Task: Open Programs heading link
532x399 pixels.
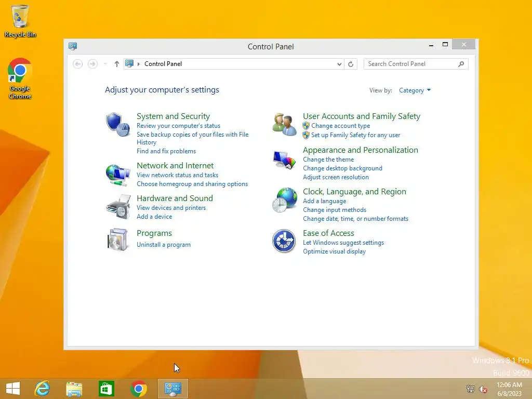Action: (x=154, y=233)
